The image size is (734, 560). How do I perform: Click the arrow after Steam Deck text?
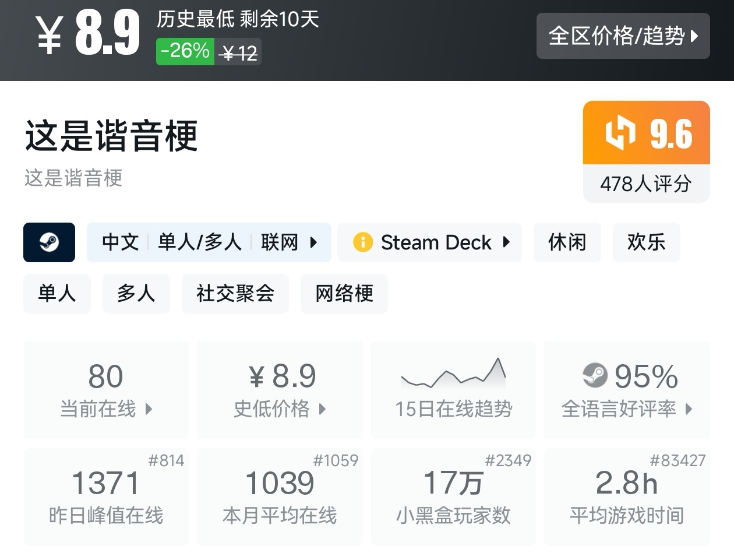506,242
